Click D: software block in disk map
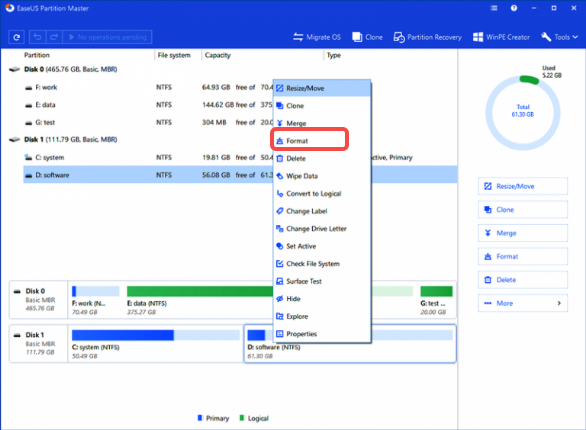This screenshot has width=586, height=430. pyautogui.click(x=350, y=344)
